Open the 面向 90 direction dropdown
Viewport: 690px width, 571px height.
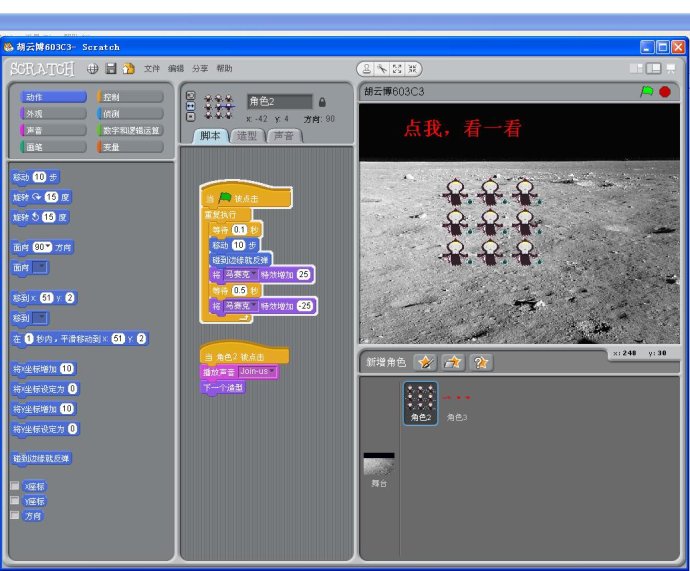pyautogui.click(x=48, y=247)
